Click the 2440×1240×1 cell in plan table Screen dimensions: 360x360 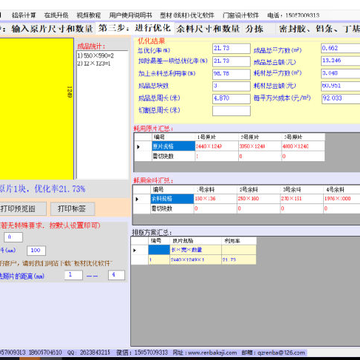[195, 260]
